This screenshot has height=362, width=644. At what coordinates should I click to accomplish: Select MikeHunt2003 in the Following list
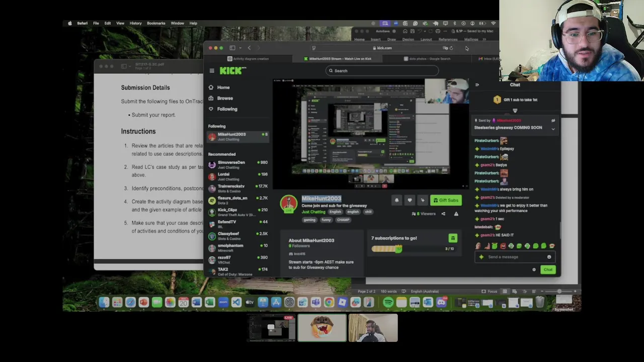point(238,136)
